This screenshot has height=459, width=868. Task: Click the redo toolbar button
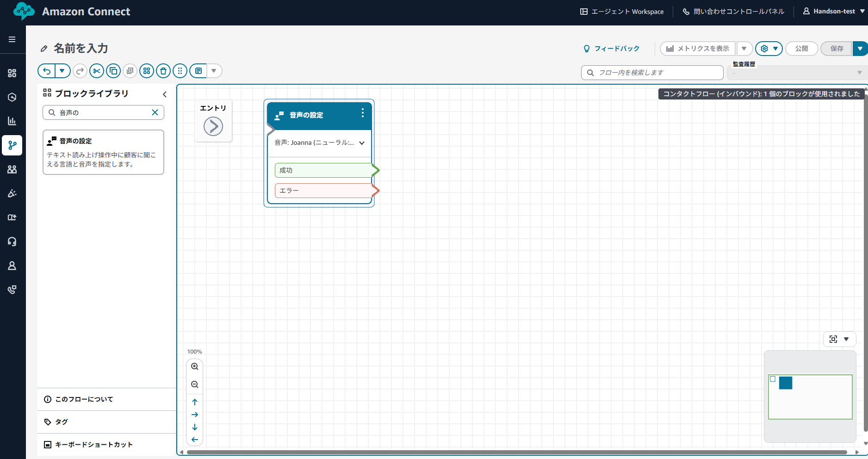tap(80, 71)
